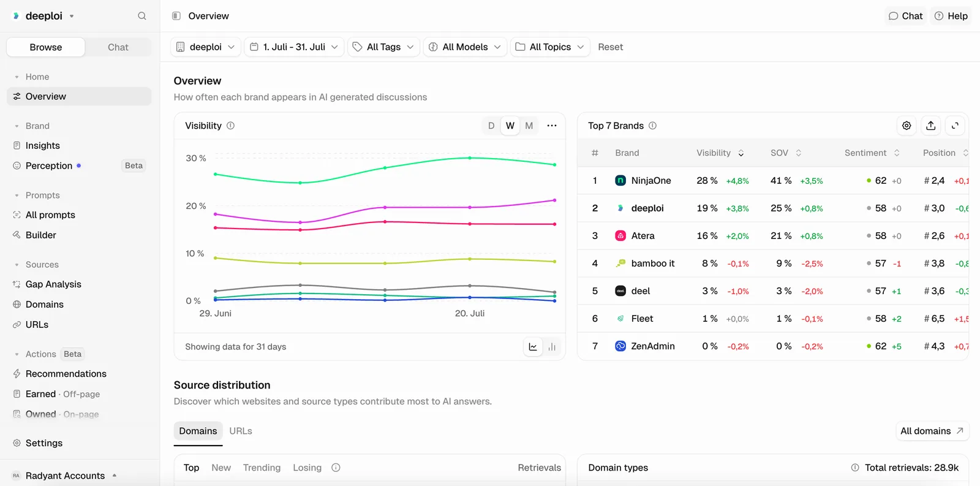Viewport: 980px width, 486px height.
Task: Click the info icon next to Top 7 Brands
Action: click(x=653, y=126)
